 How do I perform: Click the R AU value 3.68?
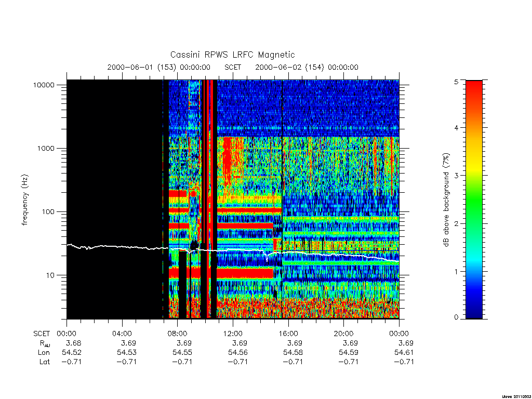tap(73, 343)
